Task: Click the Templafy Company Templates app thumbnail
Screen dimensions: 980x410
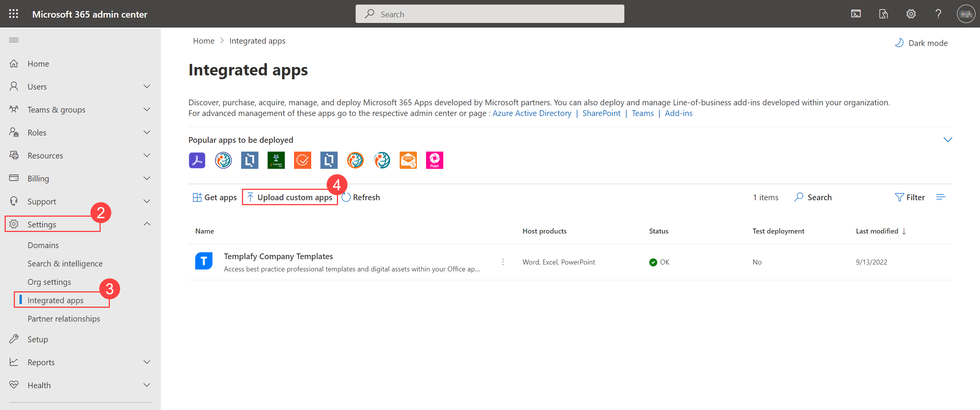Action: 204,261
